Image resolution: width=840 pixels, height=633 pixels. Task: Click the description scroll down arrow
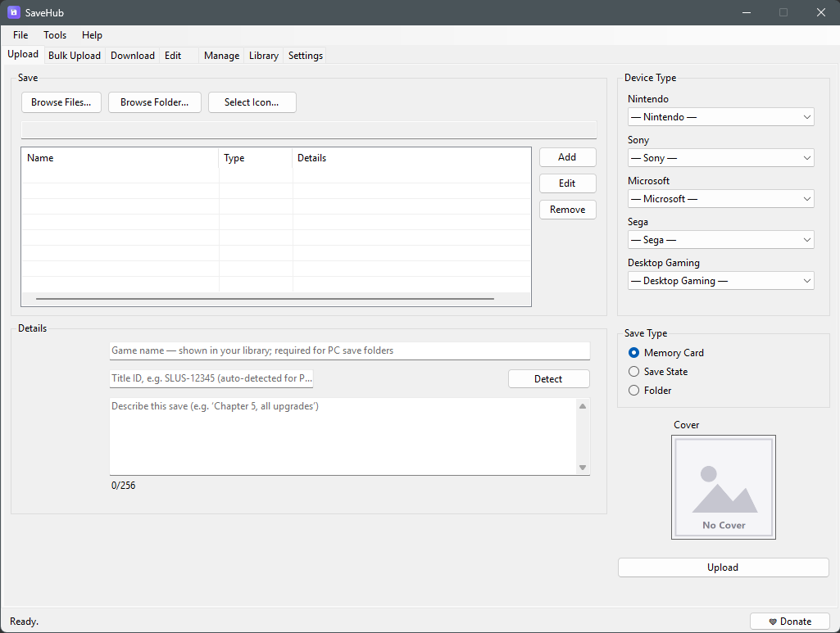[583, 468]
